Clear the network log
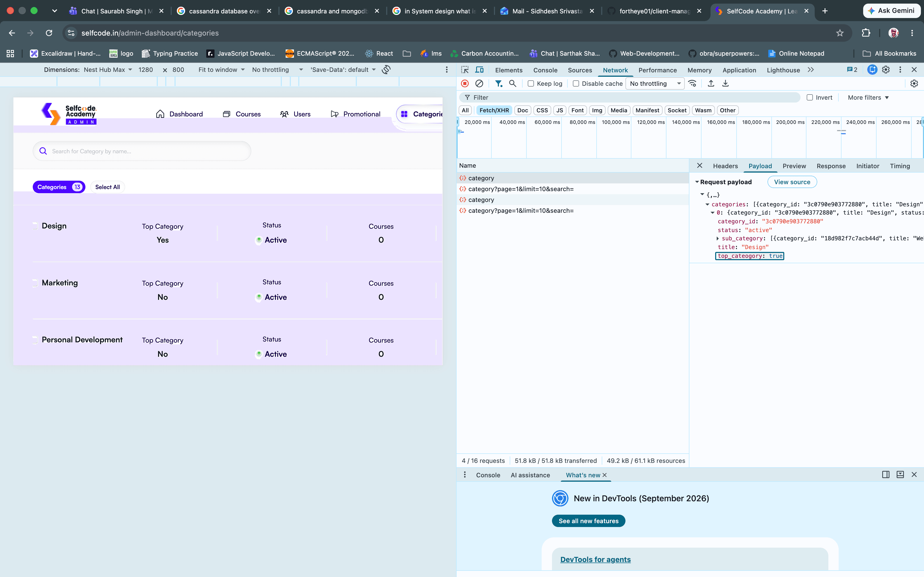This screenshot has width=924, height=577. pyautogui.click(x=479, y=83)
